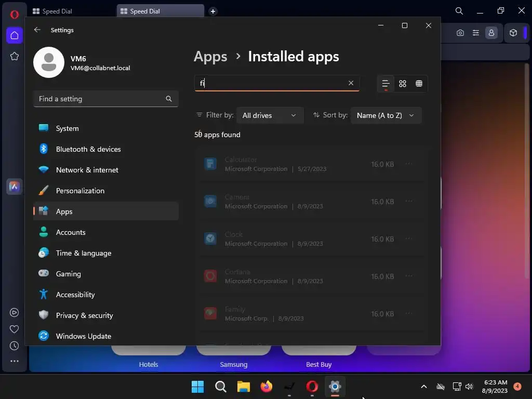Screen dimensions: 532x399
Task: Open Time & language settings
Action: (x=106, y=253)
